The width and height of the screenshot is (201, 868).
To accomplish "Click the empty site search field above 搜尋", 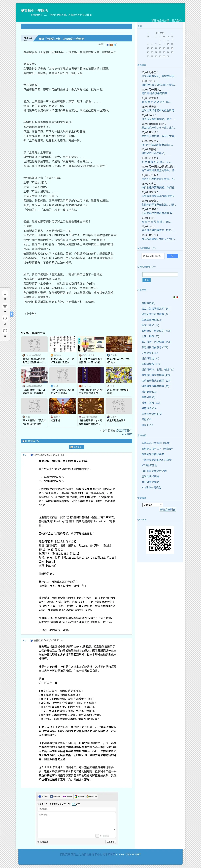I will pos(160,275).
